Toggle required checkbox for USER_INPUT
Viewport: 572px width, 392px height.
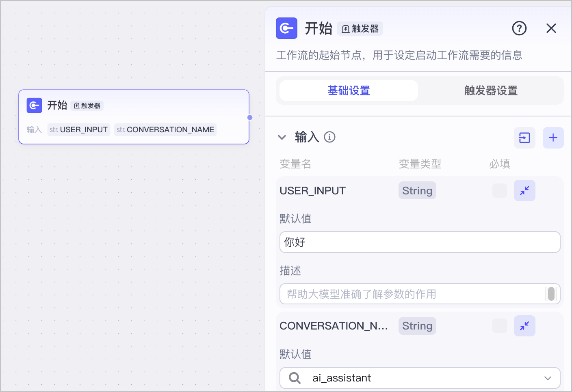coord(499,190)
